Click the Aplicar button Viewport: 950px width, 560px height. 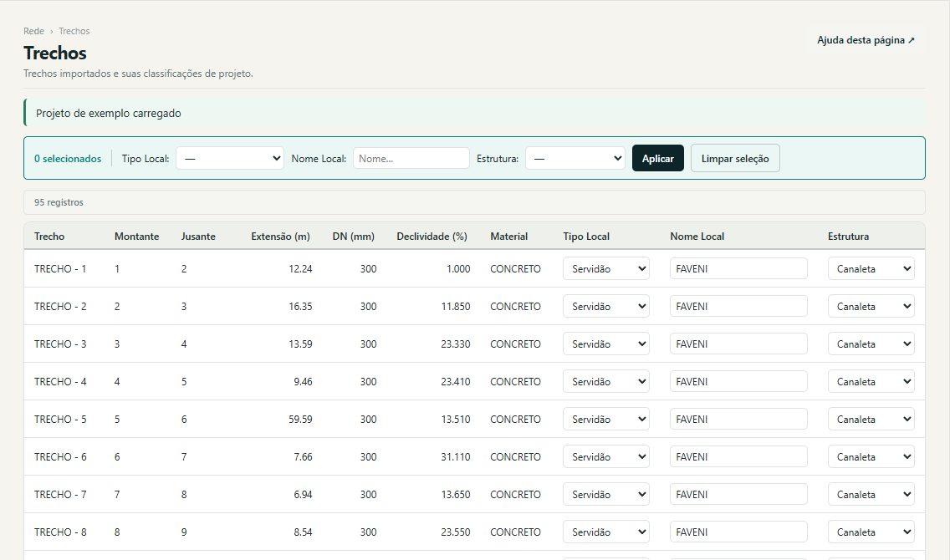658,158
